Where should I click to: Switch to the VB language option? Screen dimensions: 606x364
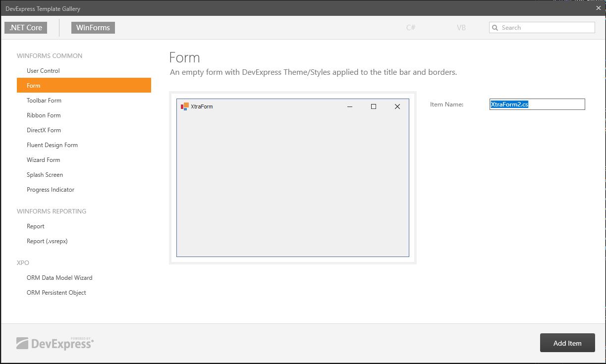pos(461,27)
